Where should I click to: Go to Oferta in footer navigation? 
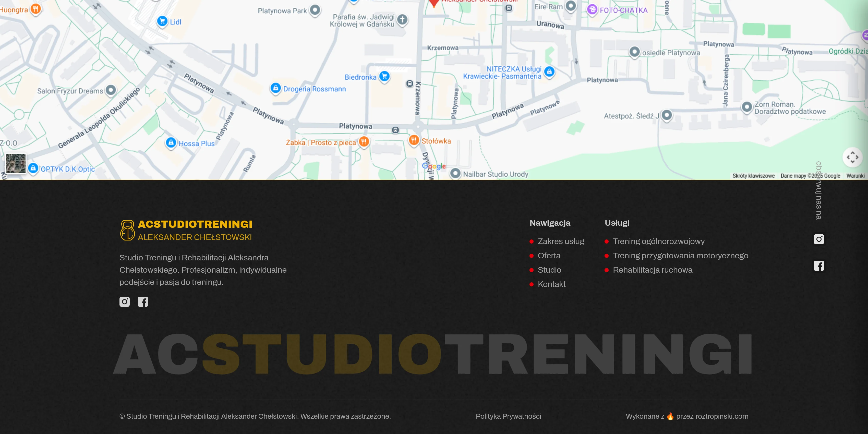[x=549, y=256]
